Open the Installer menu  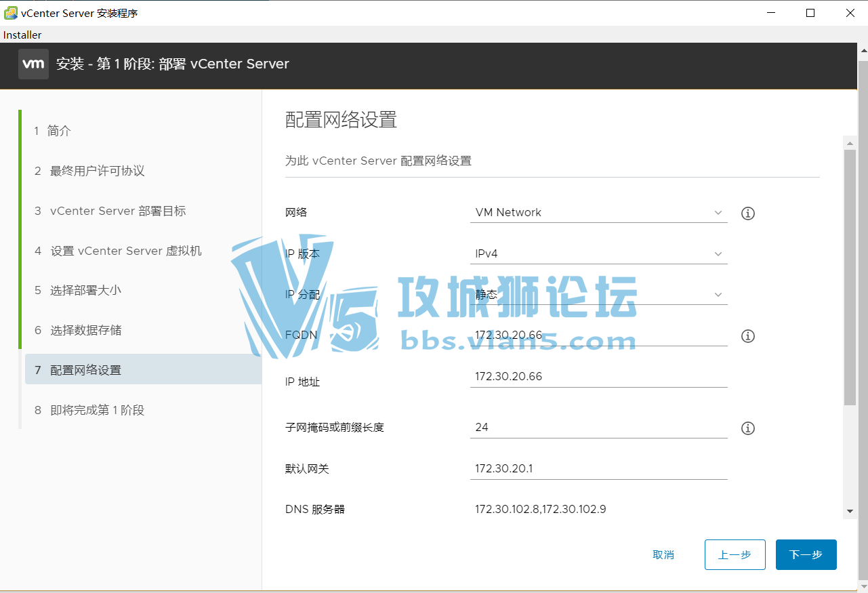(x=22, y=35)
